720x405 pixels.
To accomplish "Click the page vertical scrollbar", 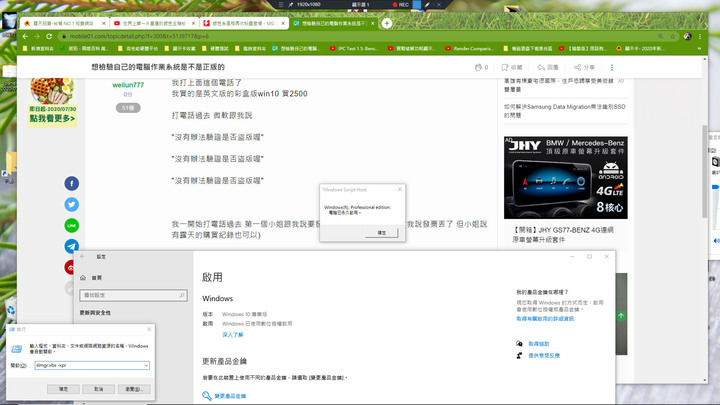I will pyautogui.click(x=704, y=171).
